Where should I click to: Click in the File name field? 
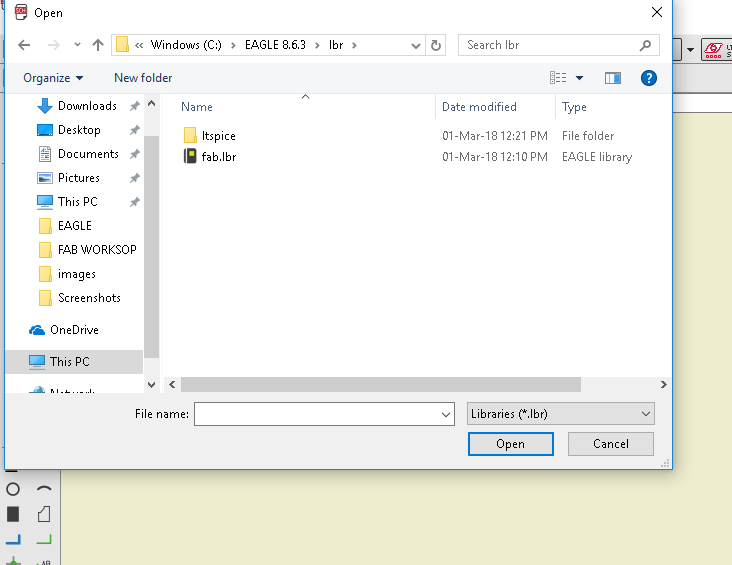(317, 414)
